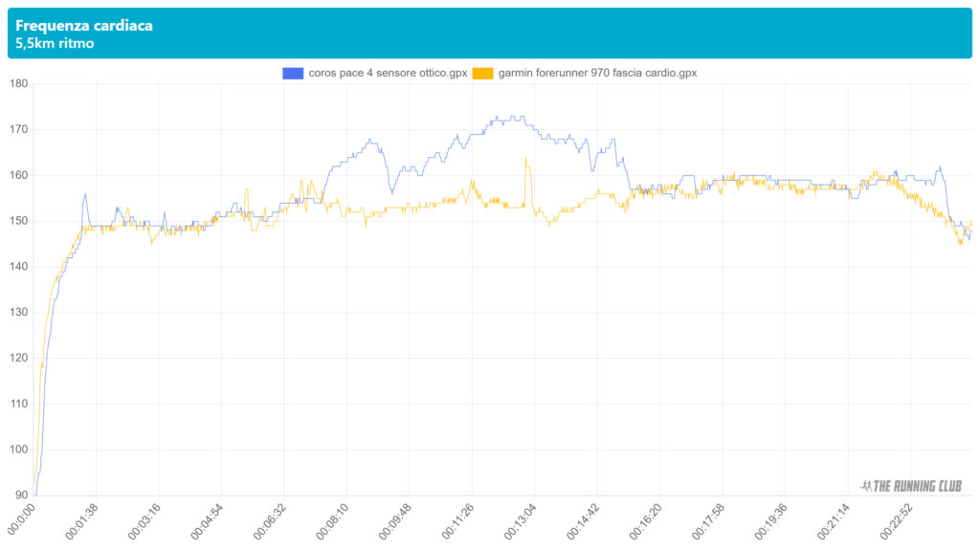
Task: Select the 120 y-axis value label
Action: (x=18, y=358)
